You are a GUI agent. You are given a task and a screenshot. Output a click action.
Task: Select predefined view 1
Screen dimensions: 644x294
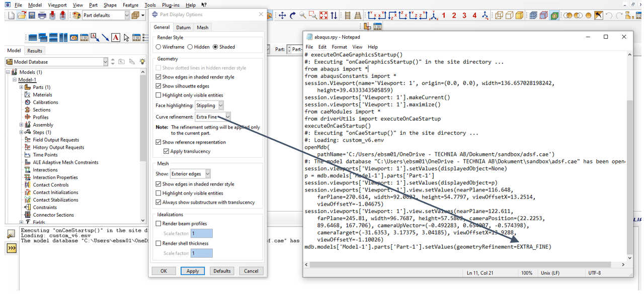point(443,16)
